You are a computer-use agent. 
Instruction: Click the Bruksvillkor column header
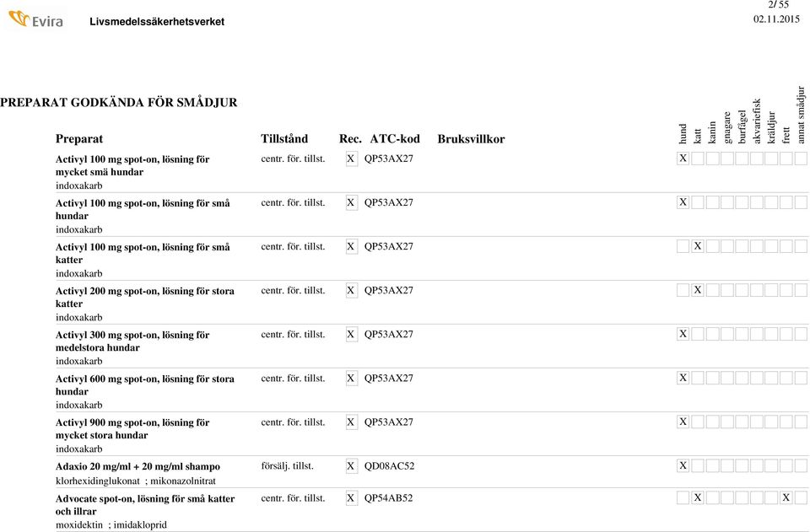pyautogui.click(x=471, y=138)
